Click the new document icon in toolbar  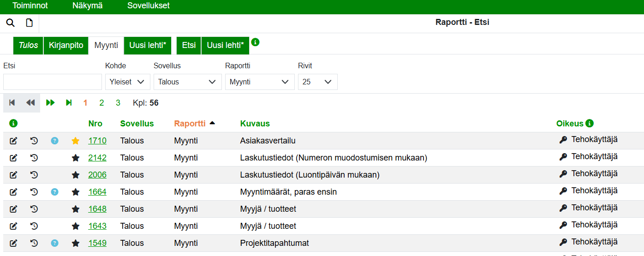(x=29, y=23)
